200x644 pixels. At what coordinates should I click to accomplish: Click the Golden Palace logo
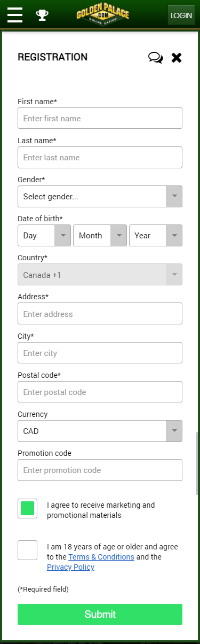click(x=102, y=14)
